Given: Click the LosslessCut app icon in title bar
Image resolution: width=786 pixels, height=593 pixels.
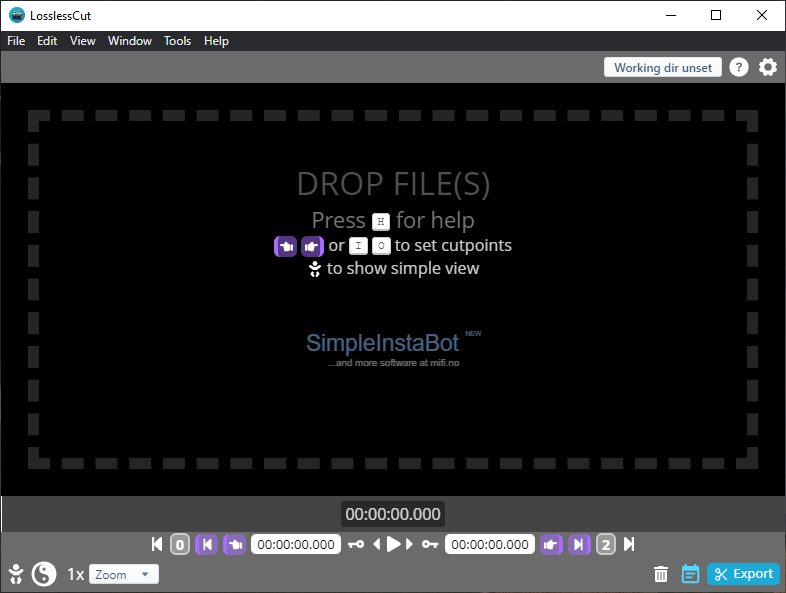Looking at the screenshot, I should point(17,16).
